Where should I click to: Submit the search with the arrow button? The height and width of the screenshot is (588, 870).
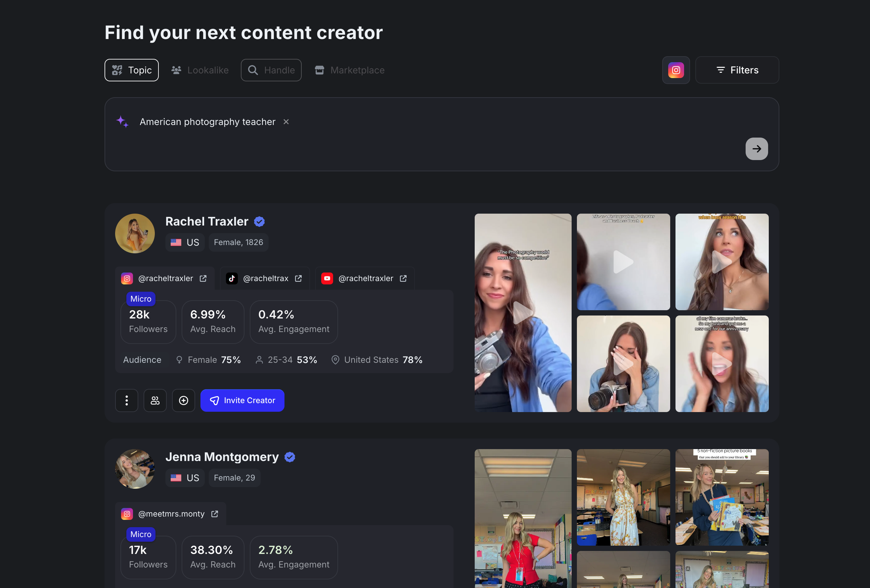pyautogui.click(x=757, y=148)
